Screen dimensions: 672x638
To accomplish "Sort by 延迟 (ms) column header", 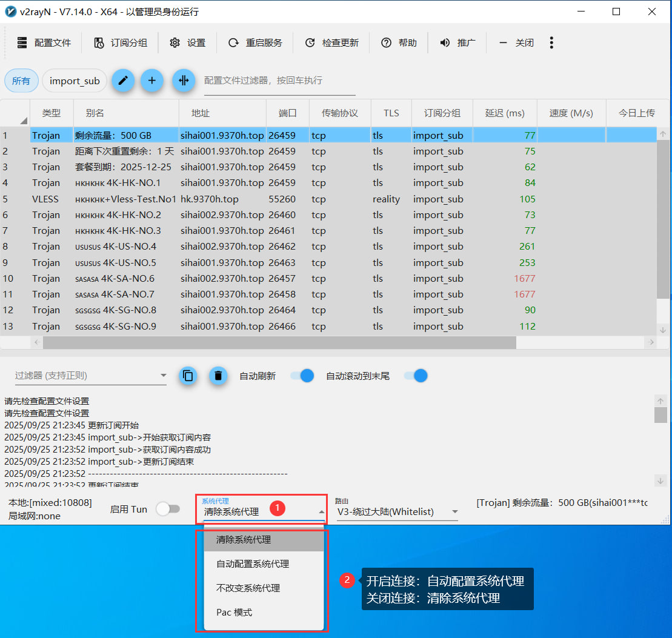I will click(x=504, y=113).
